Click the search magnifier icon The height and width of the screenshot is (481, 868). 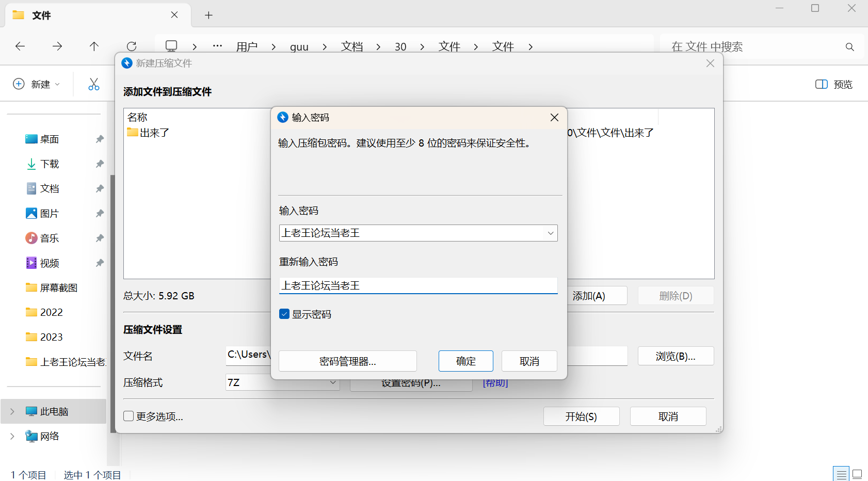[x=849, y=47]
